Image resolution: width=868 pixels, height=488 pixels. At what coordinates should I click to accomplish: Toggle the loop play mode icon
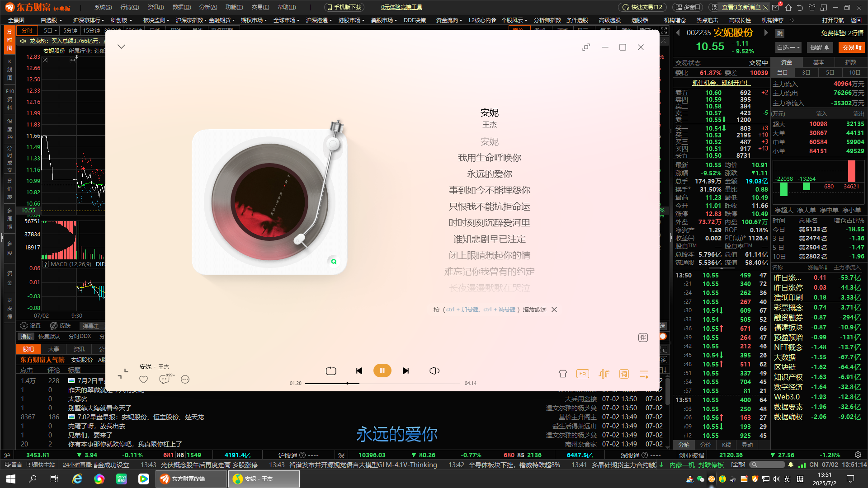(331, 371)
